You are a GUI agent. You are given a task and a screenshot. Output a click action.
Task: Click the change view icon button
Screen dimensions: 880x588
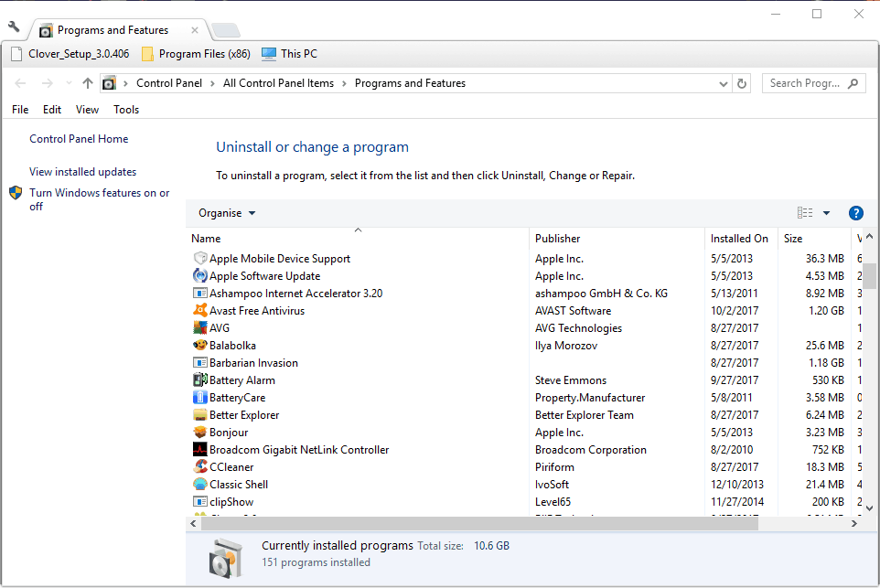pos(805,213)
